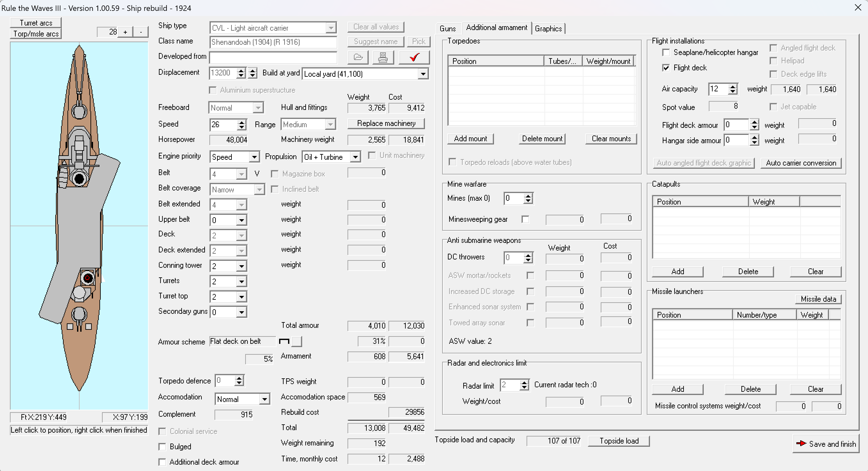Open the Upper belt dropdown
Image resolution: width=868 pixels, height=471 pixels.
click(241, 220)
